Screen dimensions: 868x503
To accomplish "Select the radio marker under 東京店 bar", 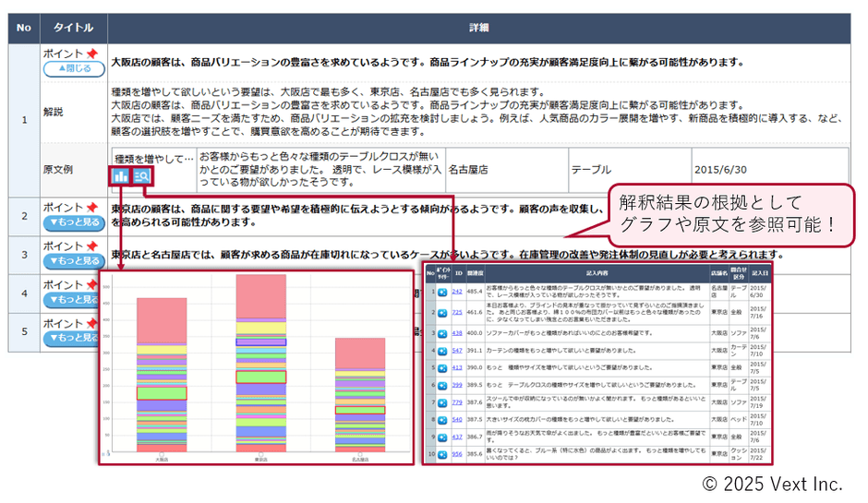I will pos(260,453).
